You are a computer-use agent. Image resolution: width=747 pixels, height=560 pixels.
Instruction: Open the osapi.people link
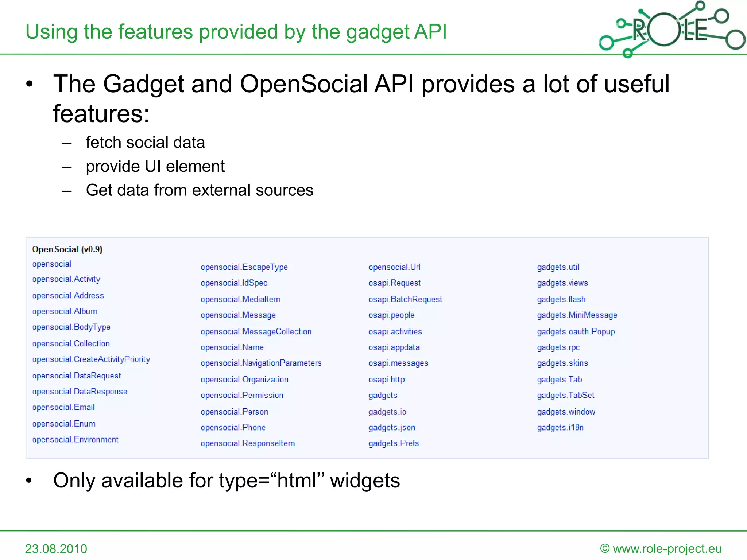tap(391, 315)
